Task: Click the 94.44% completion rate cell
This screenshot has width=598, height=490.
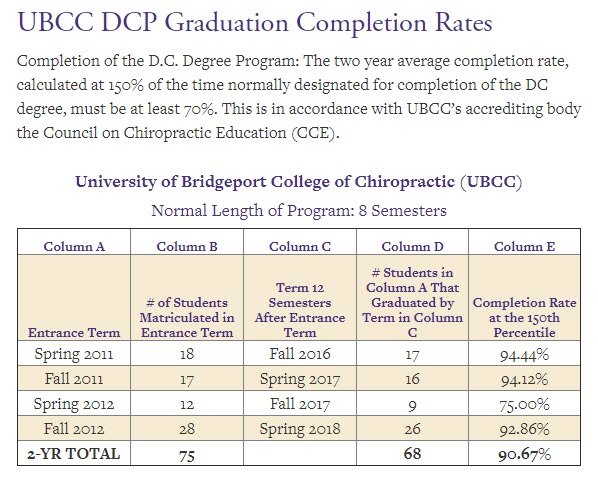Action: pos(524,353)
